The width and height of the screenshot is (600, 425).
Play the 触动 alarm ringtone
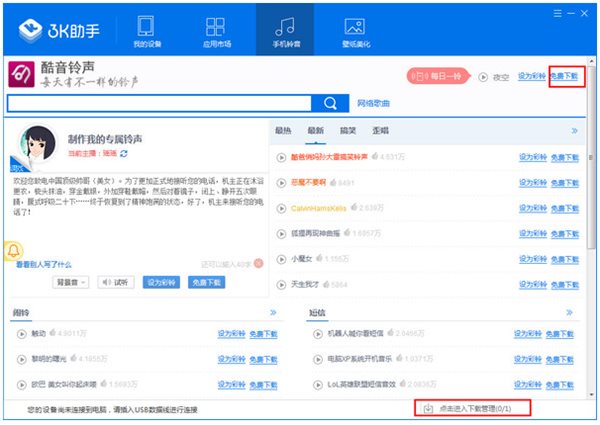click(21, 334)
